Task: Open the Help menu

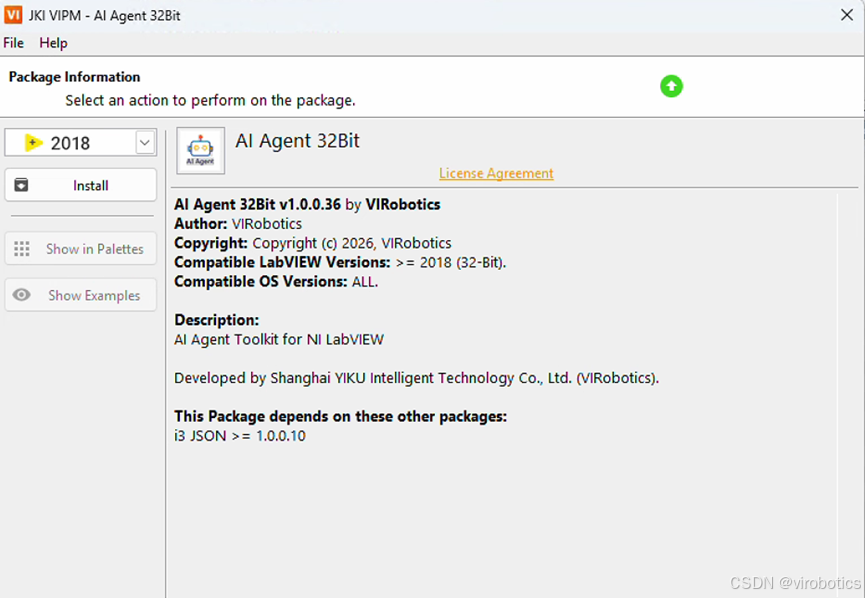Action: tap(54, 42)
